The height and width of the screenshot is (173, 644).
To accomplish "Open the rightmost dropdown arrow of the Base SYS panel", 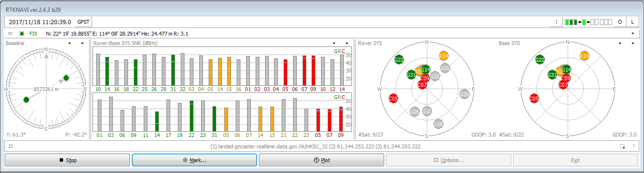I will [x=633, y=43].
